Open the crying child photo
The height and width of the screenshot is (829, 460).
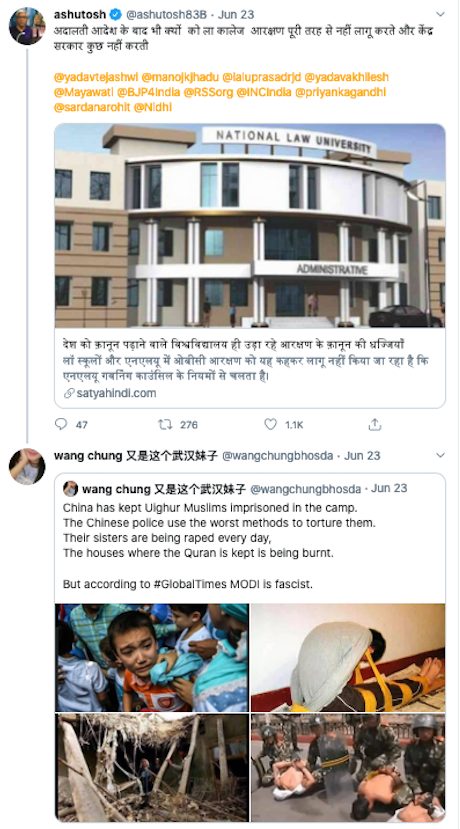(152, 658)
